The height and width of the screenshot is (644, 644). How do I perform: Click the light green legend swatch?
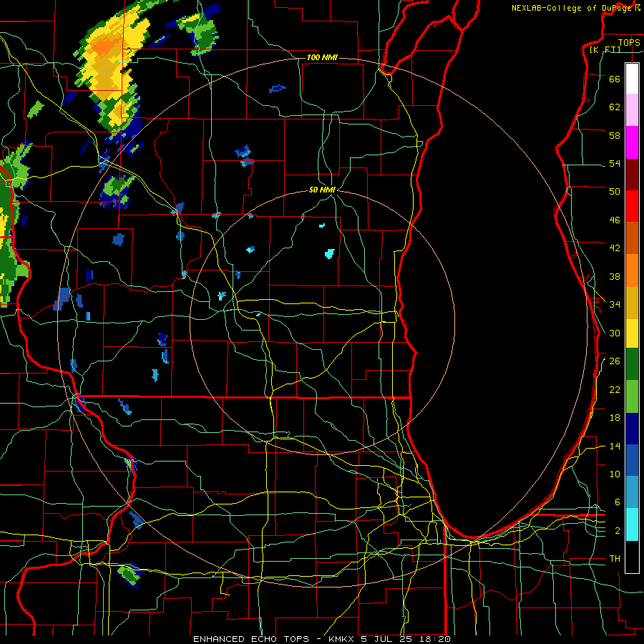[632, 396]
